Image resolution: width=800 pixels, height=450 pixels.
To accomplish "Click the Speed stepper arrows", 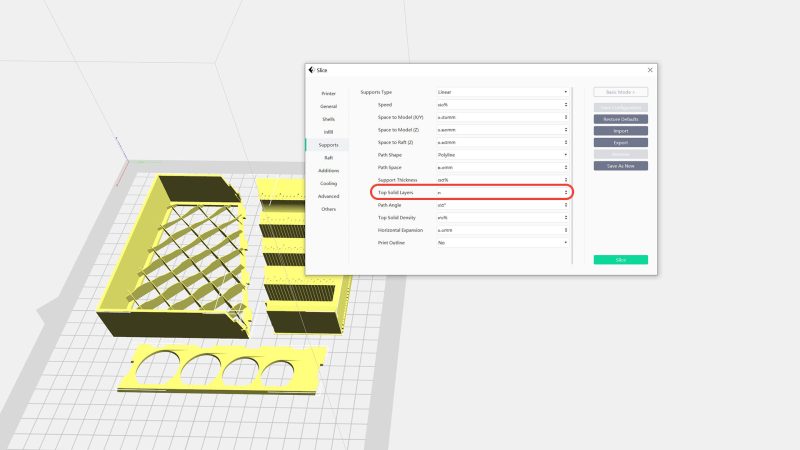I will [x=566, y=105].
